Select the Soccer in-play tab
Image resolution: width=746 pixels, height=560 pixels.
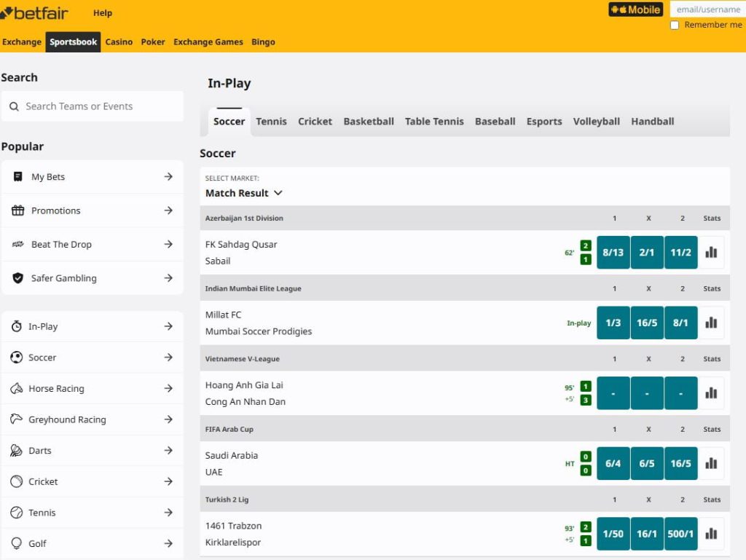tap(229, 122)
